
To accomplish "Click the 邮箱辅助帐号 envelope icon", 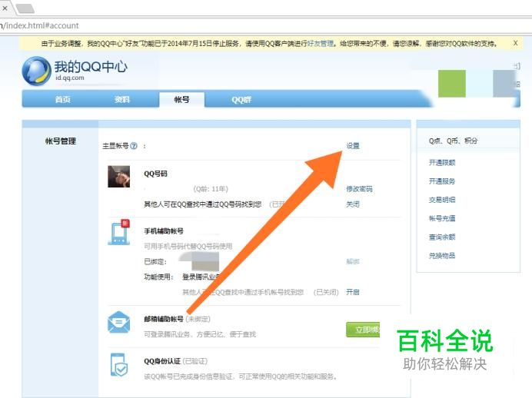I will point(118,322).
